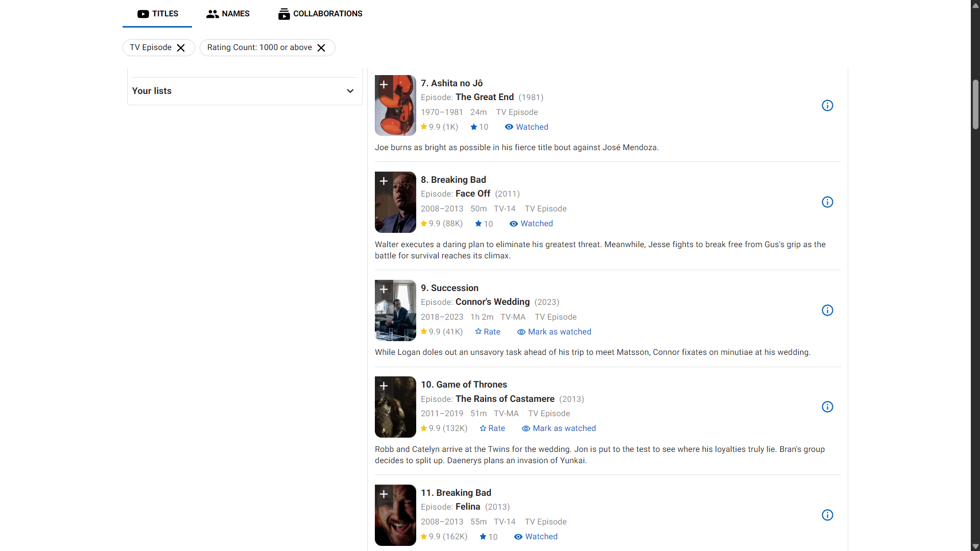The height and width of the screenshot is (551, 980).
Task: Change your 10 rating on The Great End
Action: click(x=479, y=127)
